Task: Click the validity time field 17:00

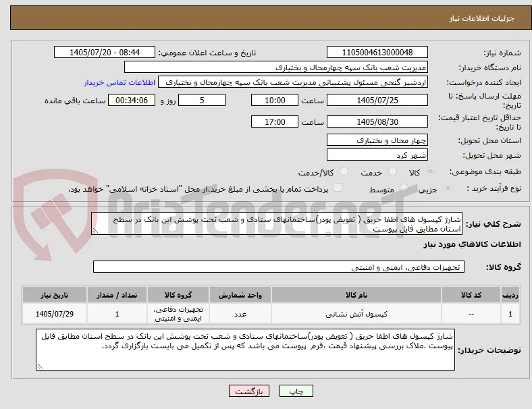Action: coord(275,121)
